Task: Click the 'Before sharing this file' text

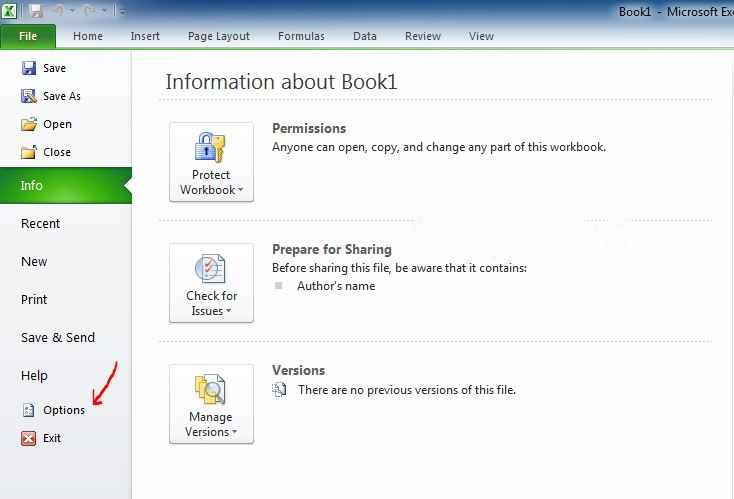Action: [x=399, y=268]
